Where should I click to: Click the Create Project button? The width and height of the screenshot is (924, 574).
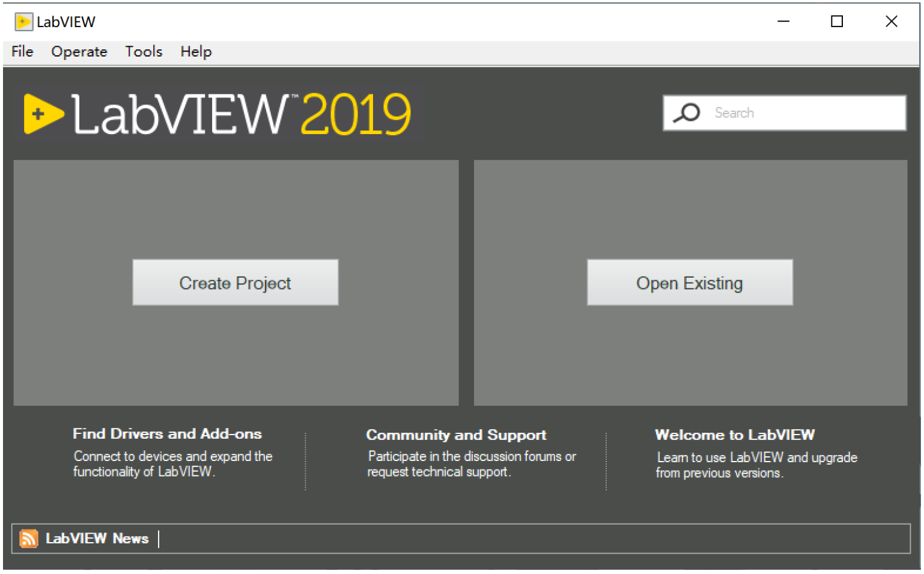pos(235,282)
